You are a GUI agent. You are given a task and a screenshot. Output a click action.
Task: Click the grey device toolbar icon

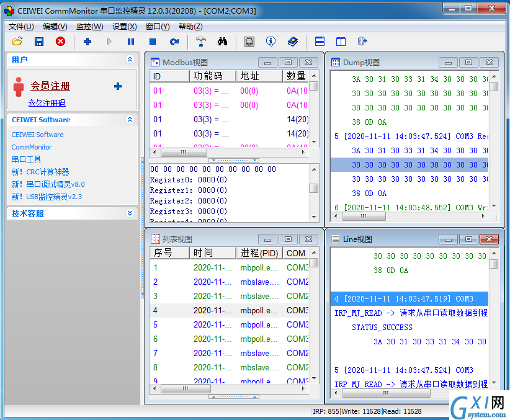coord(249,42)
